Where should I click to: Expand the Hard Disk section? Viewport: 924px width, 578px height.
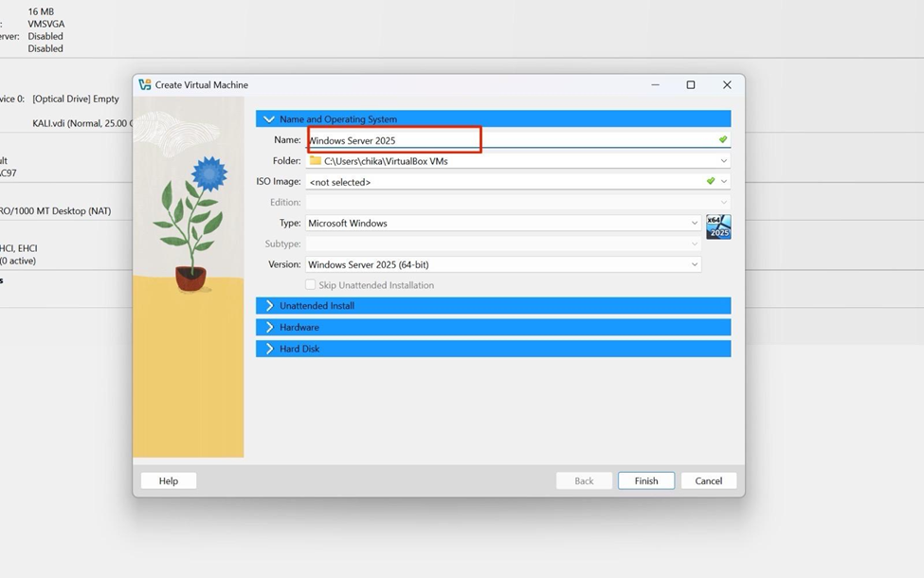click(x=493, y=349)
